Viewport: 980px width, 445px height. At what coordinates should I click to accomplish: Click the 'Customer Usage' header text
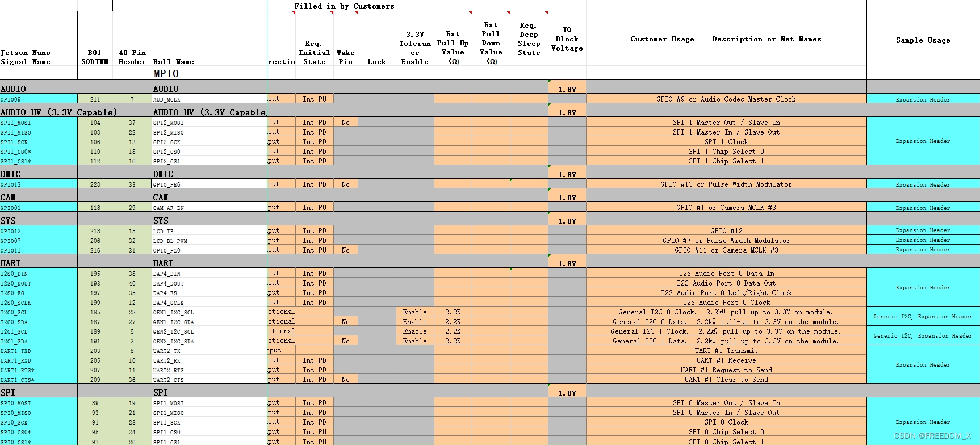pyautogui.click(x=662, y=39)
